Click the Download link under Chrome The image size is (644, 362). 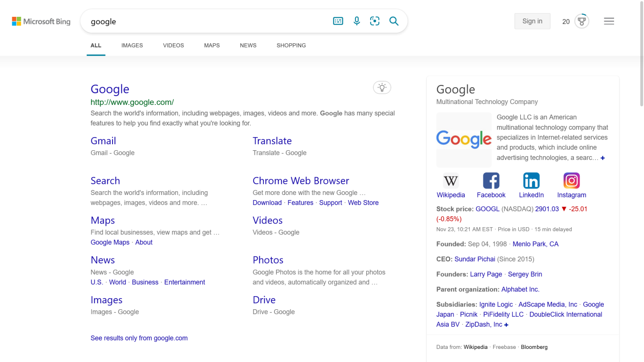[x=267, y=202]
